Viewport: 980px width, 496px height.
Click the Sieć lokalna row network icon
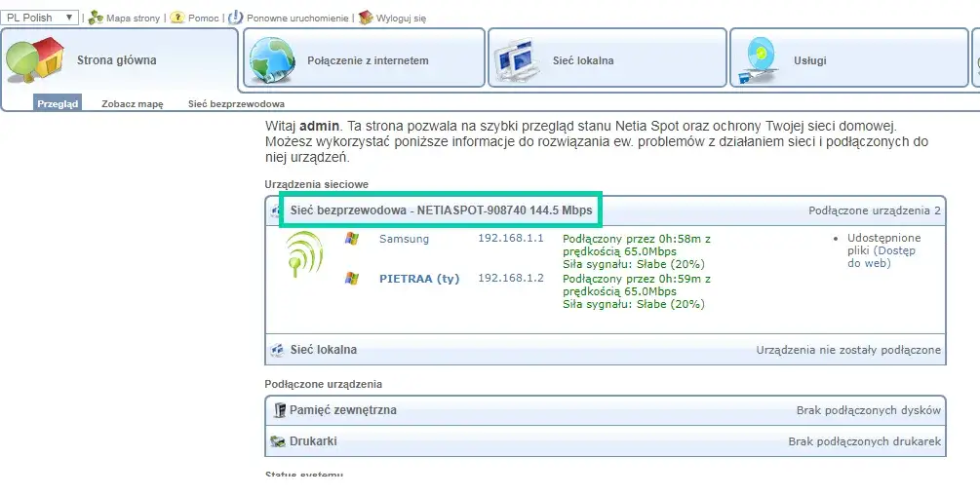click(x=277, y=350)
